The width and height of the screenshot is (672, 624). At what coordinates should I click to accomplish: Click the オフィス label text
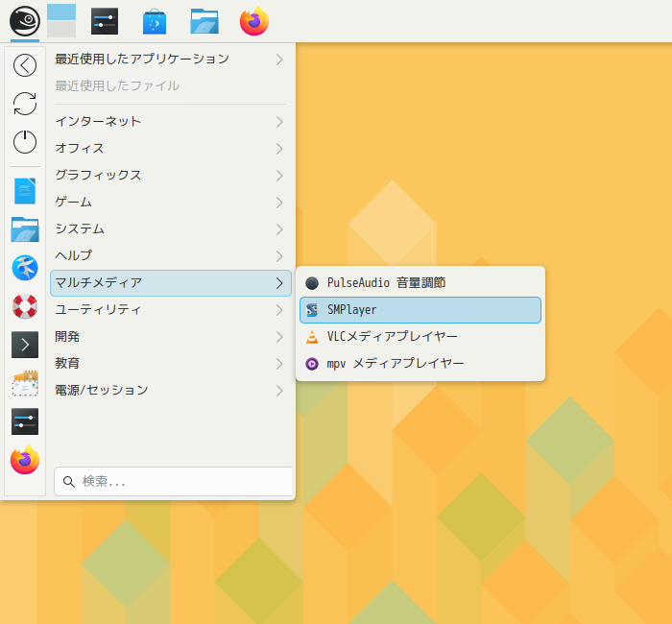[x=80, y=149]
